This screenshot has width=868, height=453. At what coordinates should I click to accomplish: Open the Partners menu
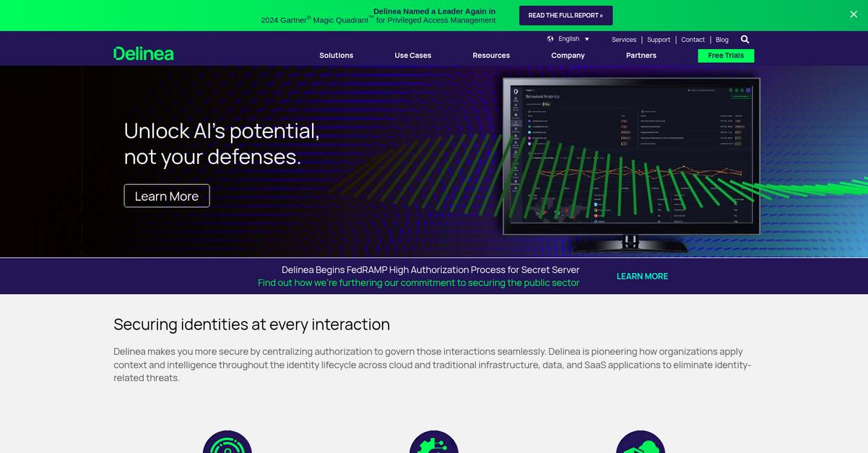pyautogui.click(x=641, y=56)
